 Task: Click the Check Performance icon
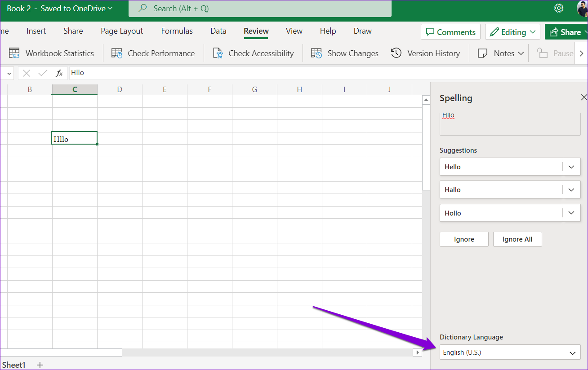117,53
